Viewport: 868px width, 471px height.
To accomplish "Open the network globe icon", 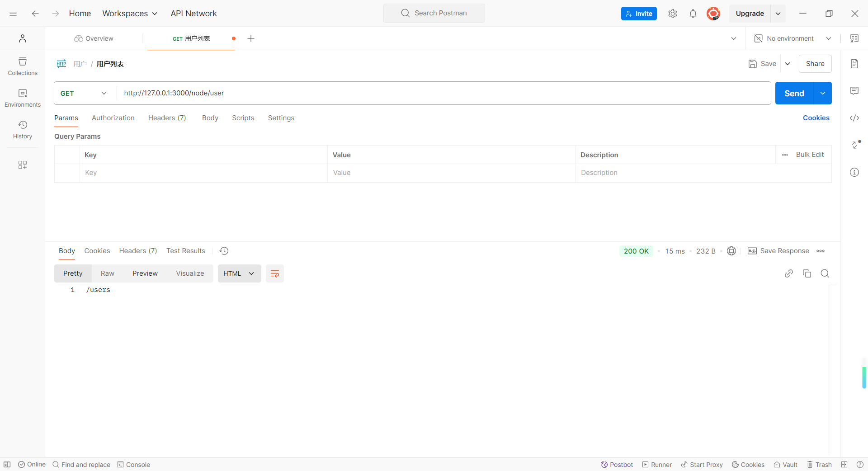I will (x=731, y=251).
